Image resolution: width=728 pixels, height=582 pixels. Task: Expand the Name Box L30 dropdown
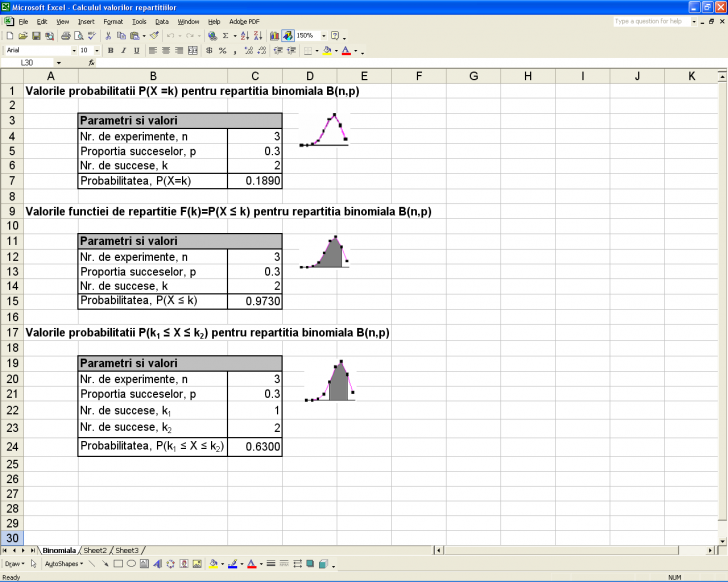(x=58, y=63)
